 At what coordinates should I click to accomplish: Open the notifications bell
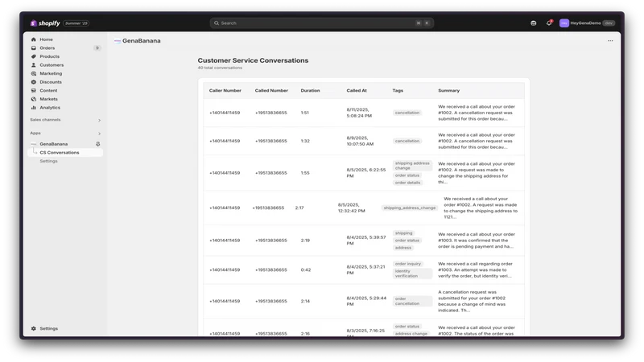click(x=549, y=23)
